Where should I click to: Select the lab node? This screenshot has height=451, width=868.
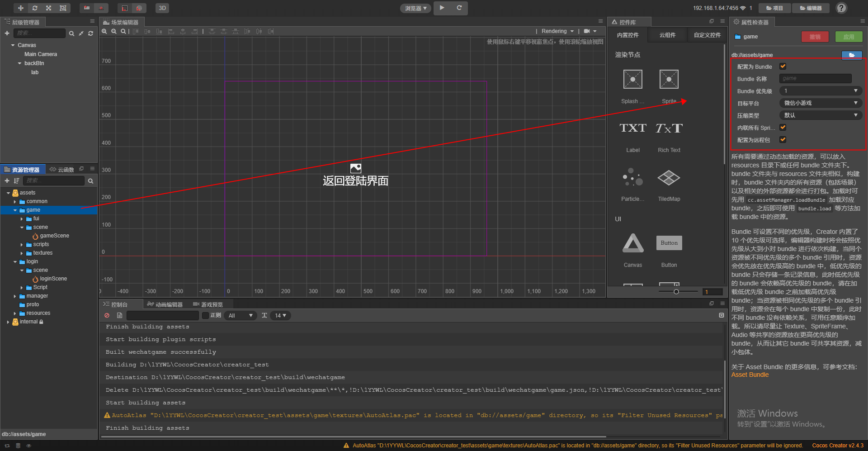(35, 72)
